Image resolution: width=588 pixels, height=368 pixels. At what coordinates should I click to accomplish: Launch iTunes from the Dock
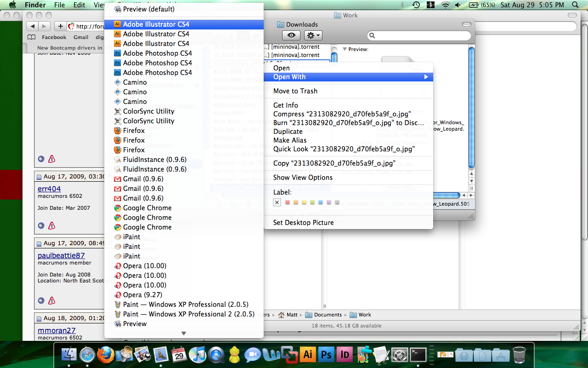[x=198, y=355]
